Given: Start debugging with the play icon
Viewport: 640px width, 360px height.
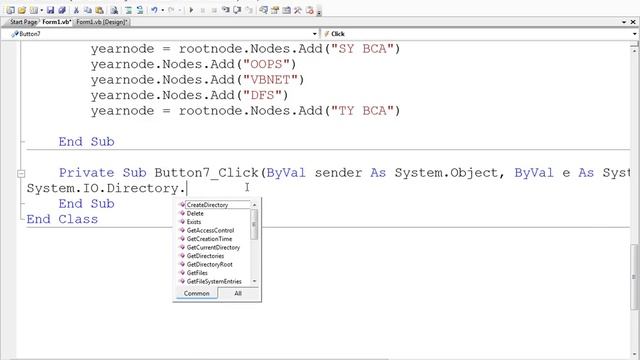Looking at the screenshot, I should click(x=191, y=10).
